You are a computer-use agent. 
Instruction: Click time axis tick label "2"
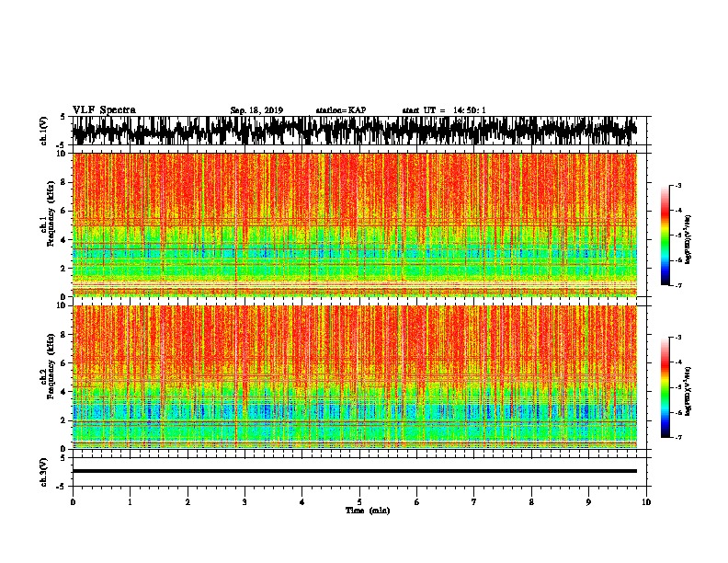pos(188,502)
